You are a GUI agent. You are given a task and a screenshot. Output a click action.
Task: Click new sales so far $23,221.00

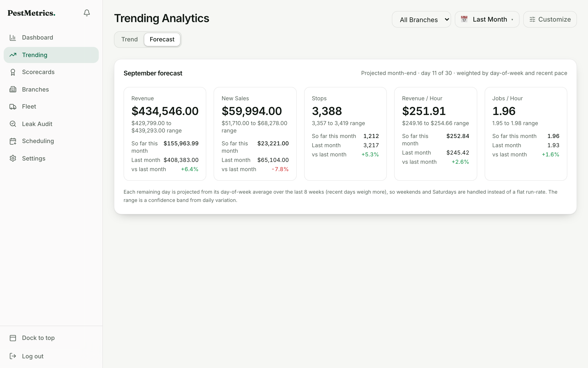pyautogui.click(x=273, y=143)
